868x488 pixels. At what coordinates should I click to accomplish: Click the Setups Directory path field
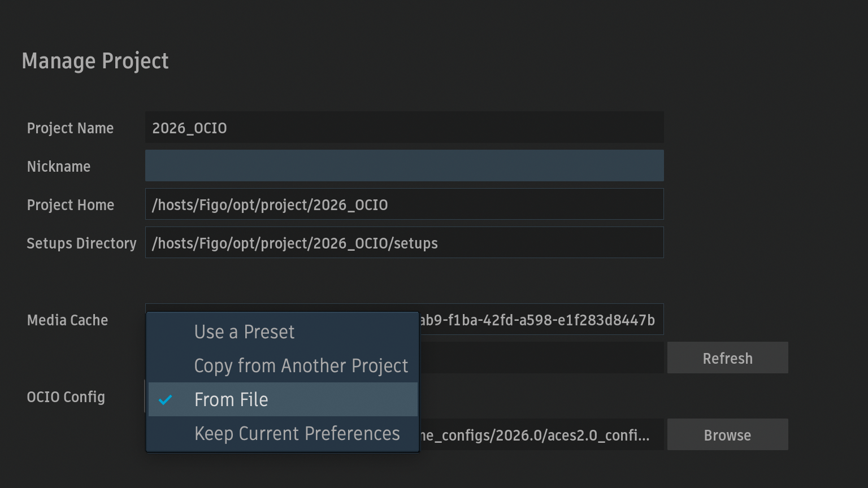(405, 242)
